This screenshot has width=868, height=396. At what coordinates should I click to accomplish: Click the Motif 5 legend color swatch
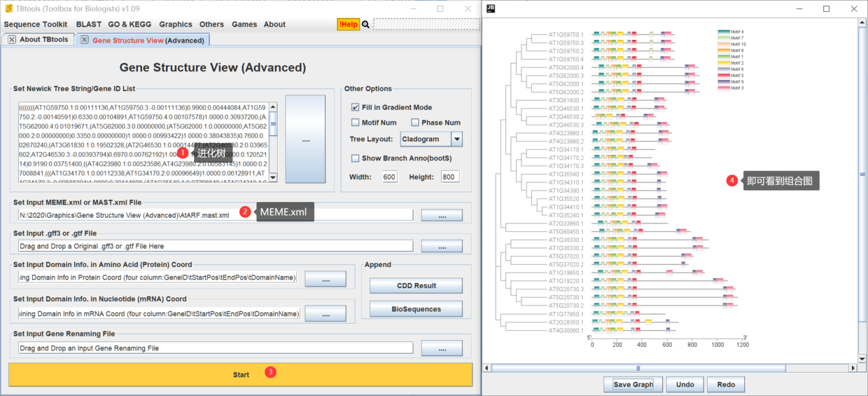(724, 76)
